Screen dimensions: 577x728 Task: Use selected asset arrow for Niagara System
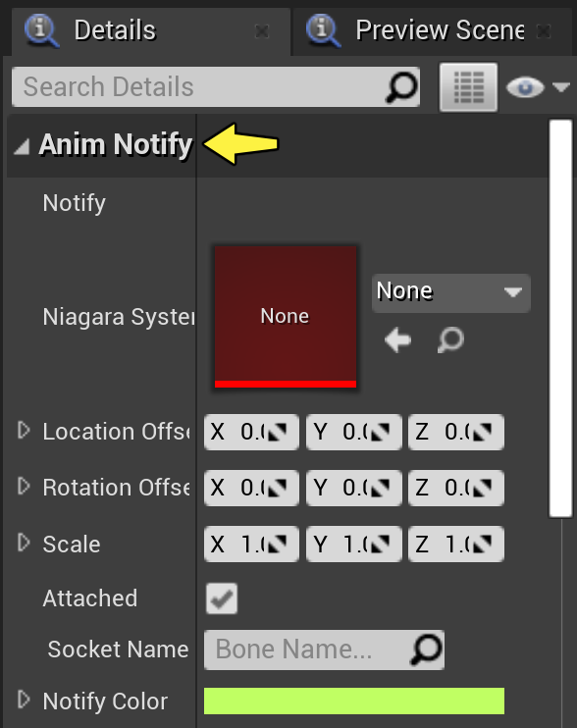397,339
